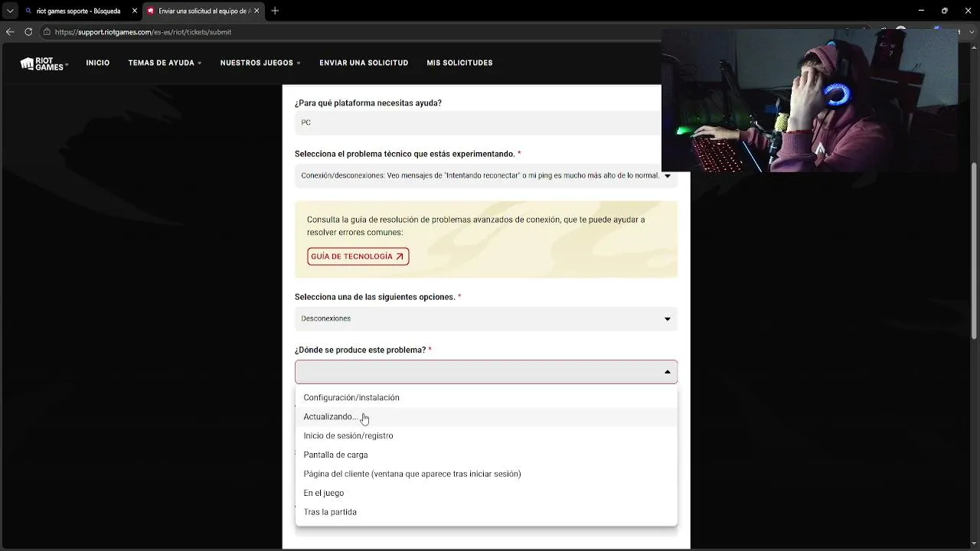The height and width of the screenshot is (551, 980).
Task: Expand the TEMAS DE AYUDA menu
Action: coord(165,63)
